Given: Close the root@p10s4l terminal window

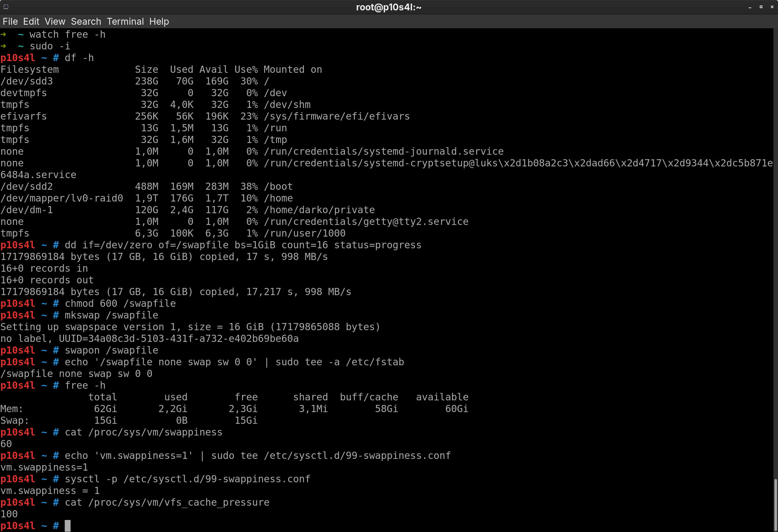Looking at the screenshot, I should (772, 7).
